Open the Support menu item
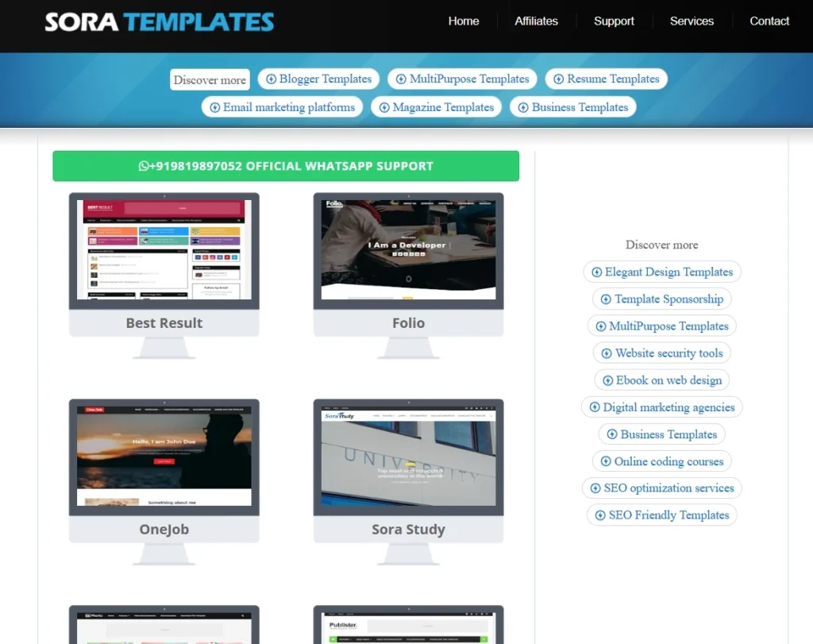This screenshot has width=813, height=644. pos(614,21)
